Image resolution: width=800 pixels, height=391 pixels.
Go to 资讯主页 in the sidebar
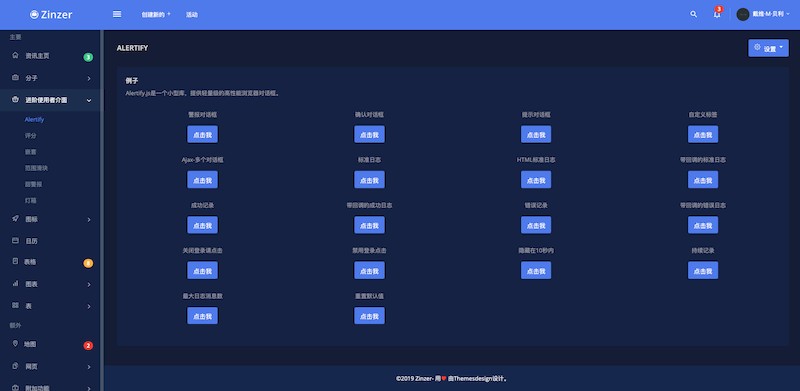tap(37, 56)
